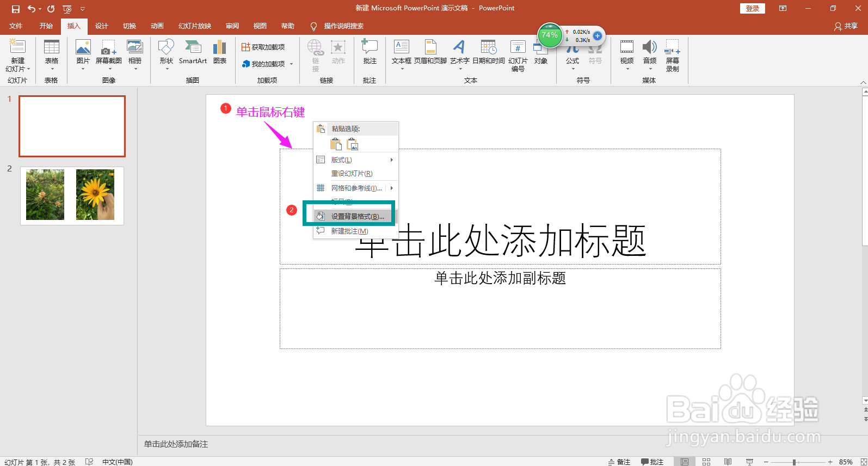Screen dimensions: 868x466
Task: Select slide 1 thumbnail
Action: click(x=72, y=126)
